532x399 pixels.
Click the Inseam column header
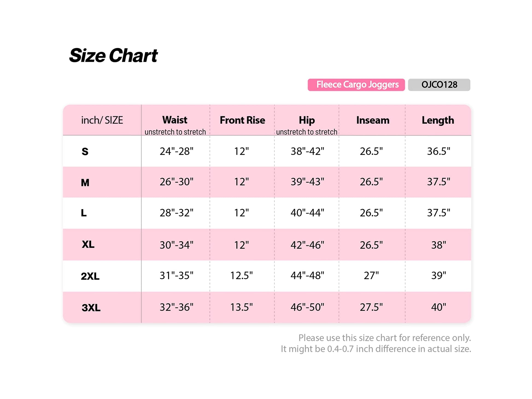pyautogui.click(x=372, y=120)
